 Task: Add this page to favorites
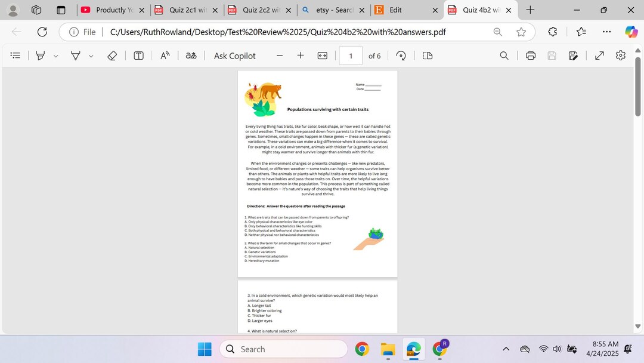[x=521, y=32]
